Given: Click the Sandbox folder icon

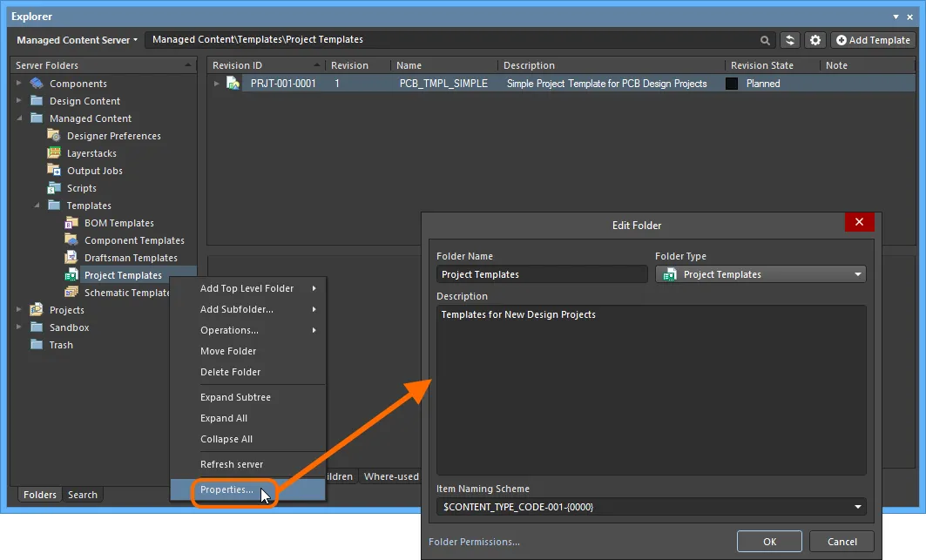Looking at the screenshot, I should point(37,327).
